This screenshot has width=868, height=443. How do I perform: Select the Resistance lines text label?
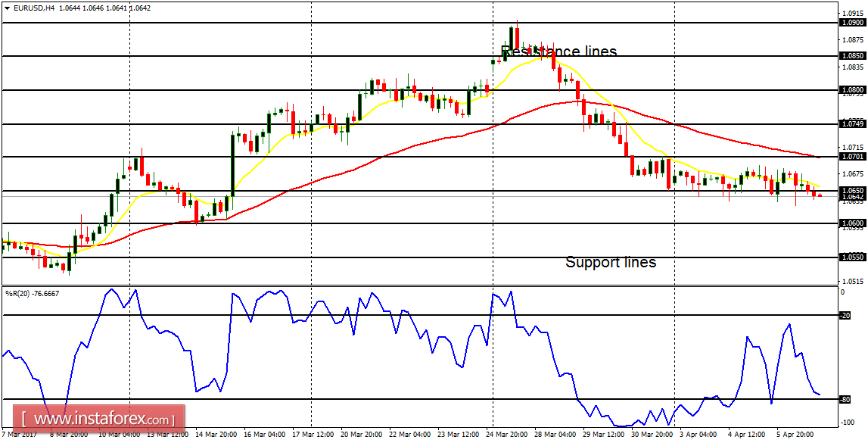[x=560, y=50]
